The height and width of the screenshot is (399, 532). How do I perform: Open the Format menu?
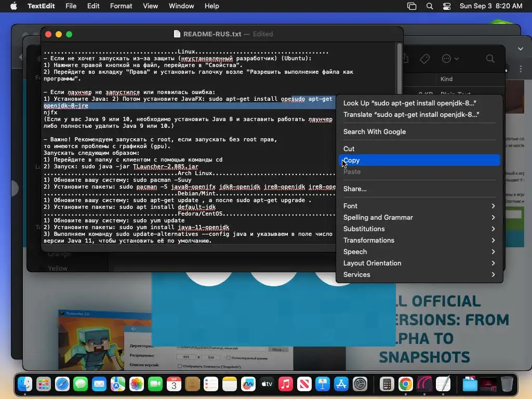tap(121, 6)
